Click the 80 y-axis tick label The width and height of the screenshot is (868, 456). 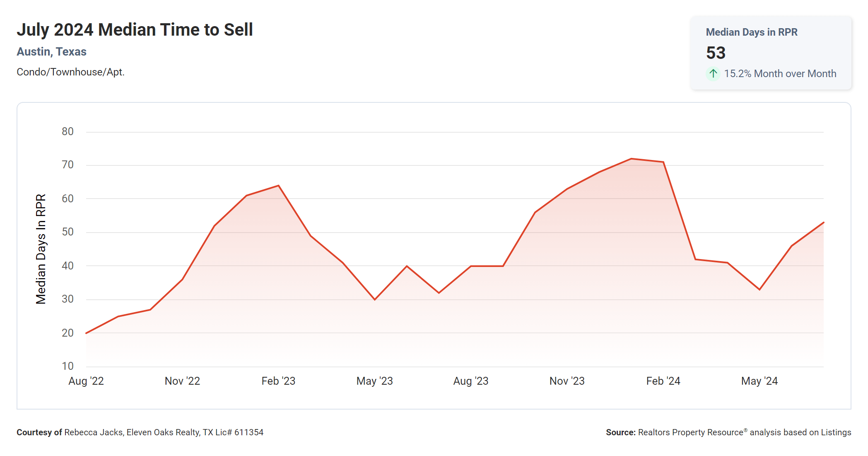click(68, 132)
